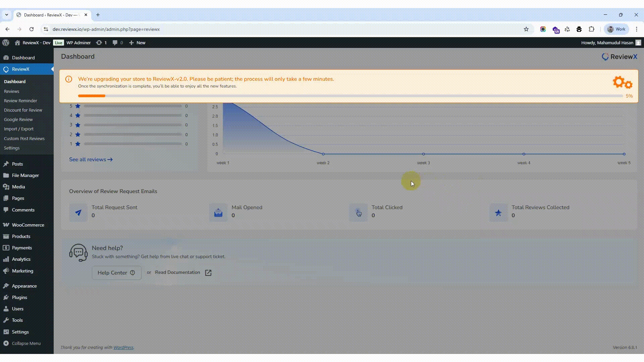The height and width of the screenshot is (362, 644).
Task: Open the Posts menu
Action: pos(26,164)
